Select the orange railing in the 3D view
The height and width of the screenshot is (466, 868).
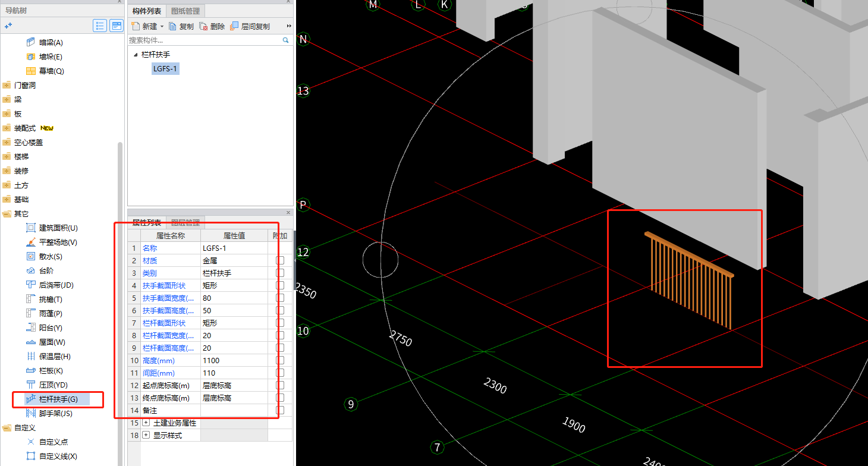tap(691, 279)
